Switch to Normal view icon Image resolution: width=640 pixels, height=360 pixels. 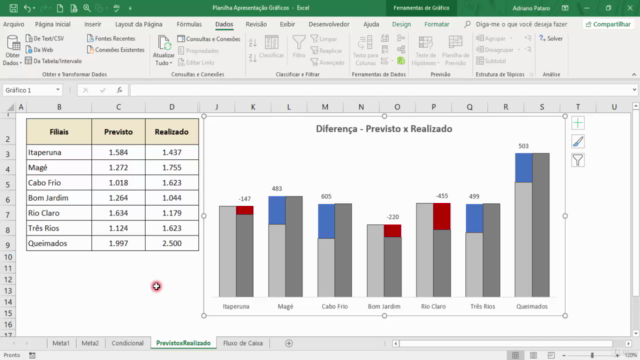tap(516, 355)
